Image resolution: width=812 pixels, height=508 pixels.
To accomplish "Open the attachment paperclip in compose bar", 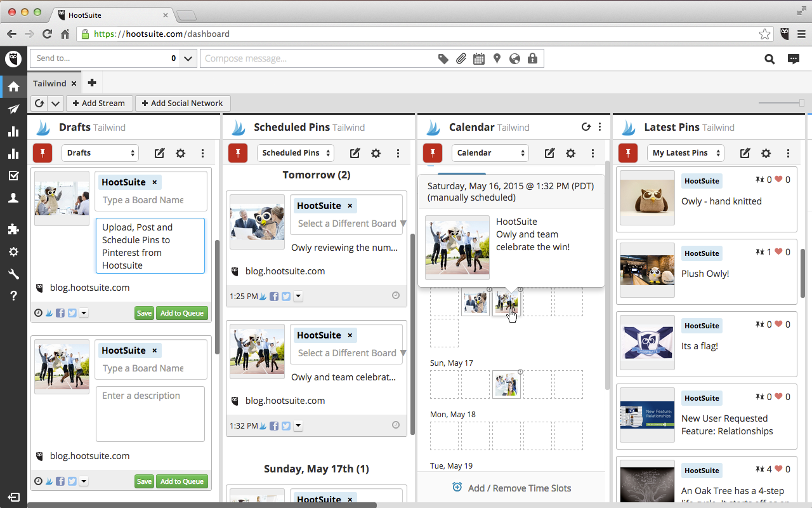I will click(x=461, y=58).
